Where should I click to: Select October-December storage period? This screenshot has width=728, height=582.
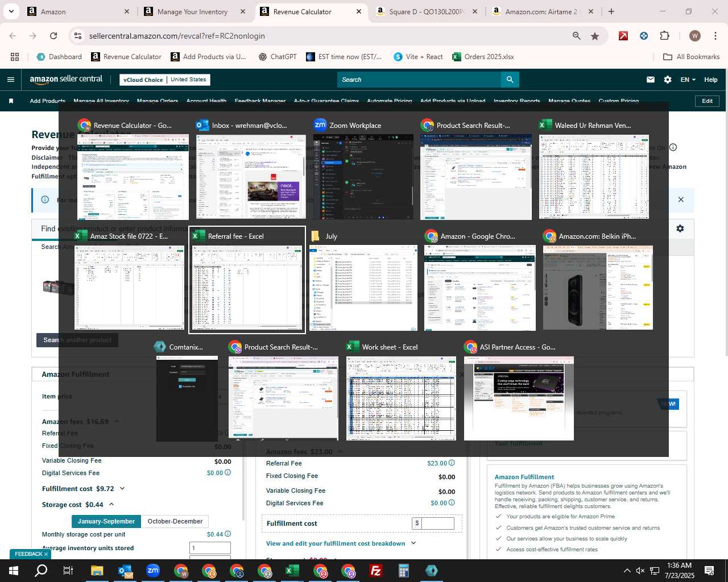pos(175,521)
